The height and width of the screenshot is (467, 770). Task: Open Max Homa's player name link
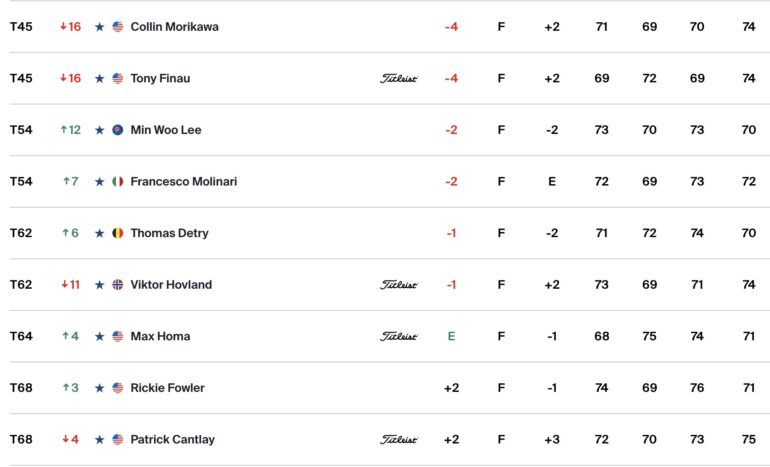160,336
